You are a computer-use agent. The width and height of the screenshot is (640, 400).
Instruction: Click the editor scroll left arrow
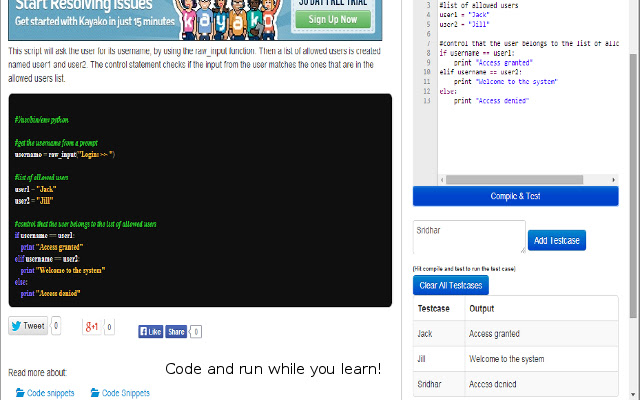point(442,180)
